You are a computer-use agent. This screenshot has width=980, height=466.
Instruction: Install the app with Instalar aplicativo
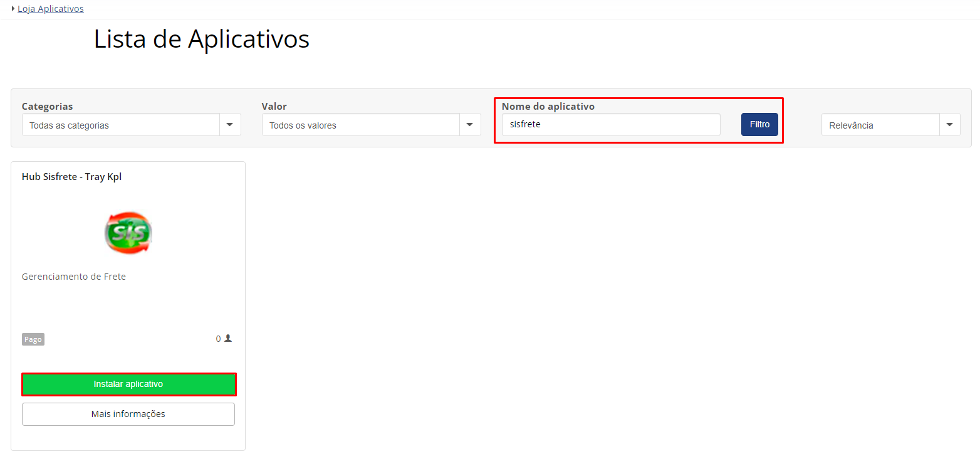click(x=128, y=384)
